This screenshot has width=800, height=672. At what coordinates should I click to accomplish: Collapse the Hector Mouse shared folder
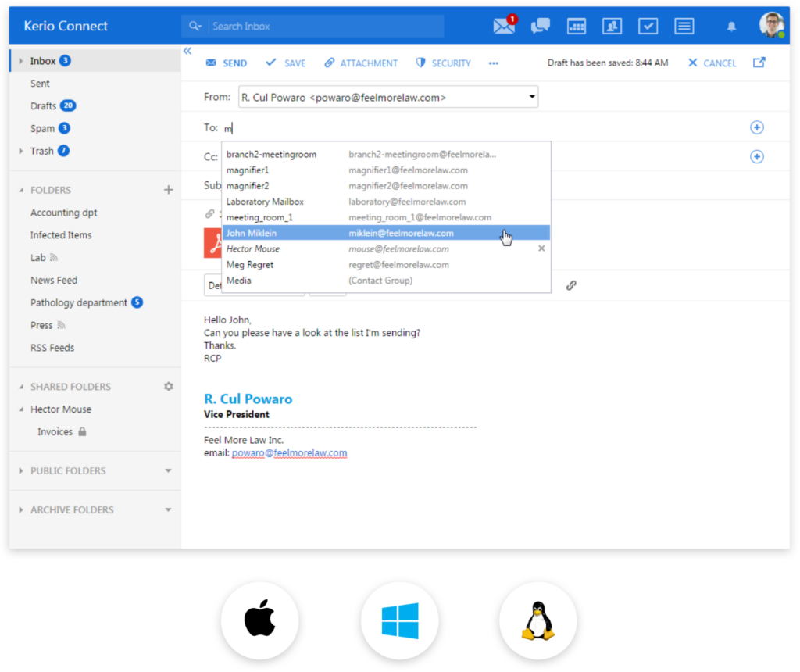coord(21,409)
